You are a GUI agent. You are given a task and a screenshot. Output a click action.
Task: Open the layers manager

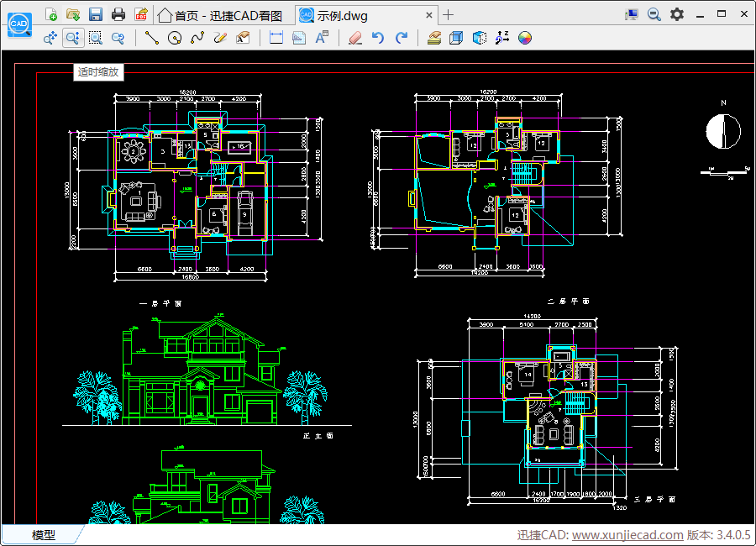point(434,38)
